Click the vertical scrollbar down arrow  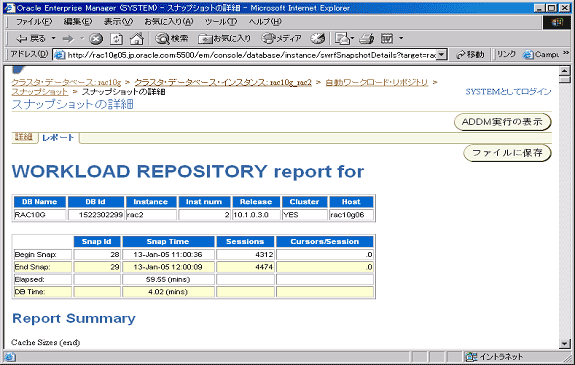(564, 344)
